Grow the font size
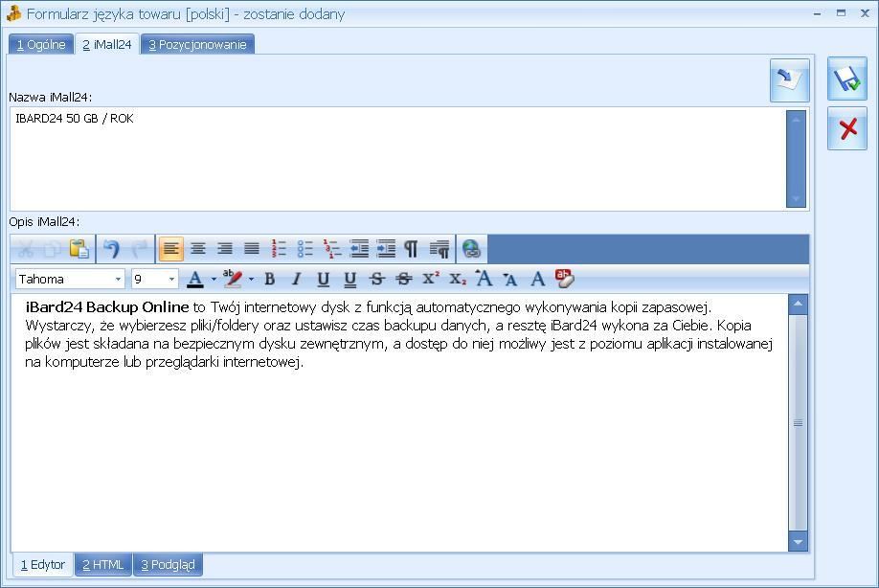 (484, 279)
